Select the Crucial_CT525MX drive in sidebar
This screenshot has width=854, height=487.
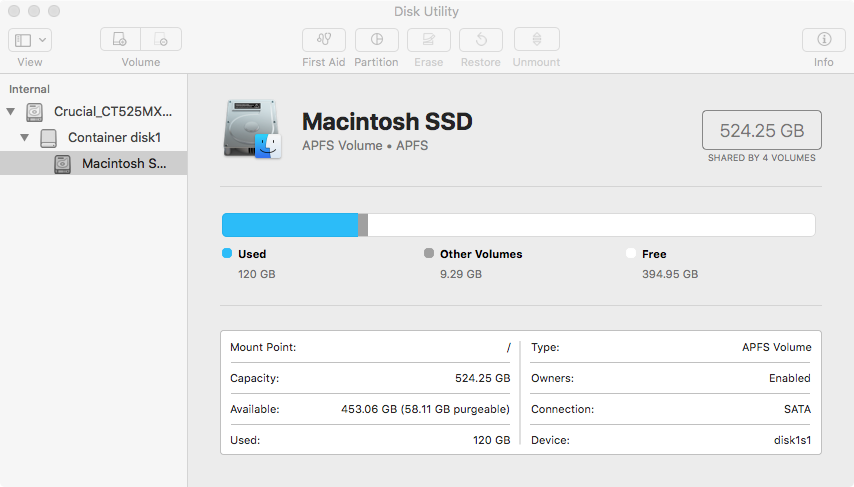(94, 112)
